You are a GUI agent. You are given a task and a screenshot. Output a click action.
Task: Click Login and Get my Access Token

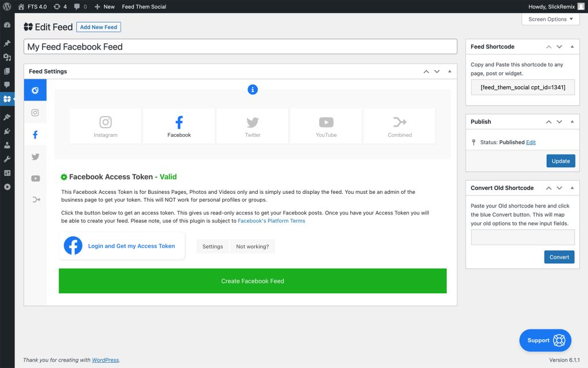[x=122, y=246]
